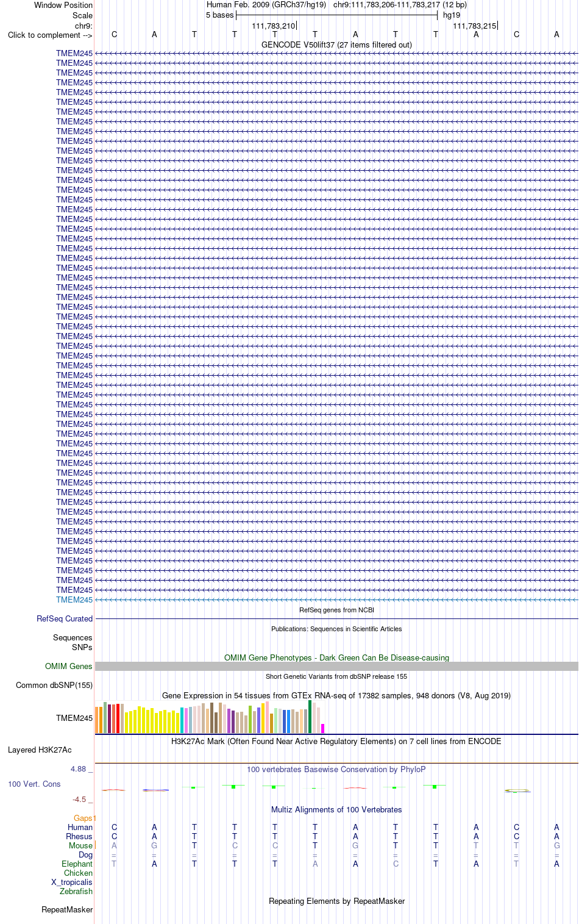Click the OMIM Gene Phenotypes track title
Screen dimensions: 579x924
[x=336, y=657]
